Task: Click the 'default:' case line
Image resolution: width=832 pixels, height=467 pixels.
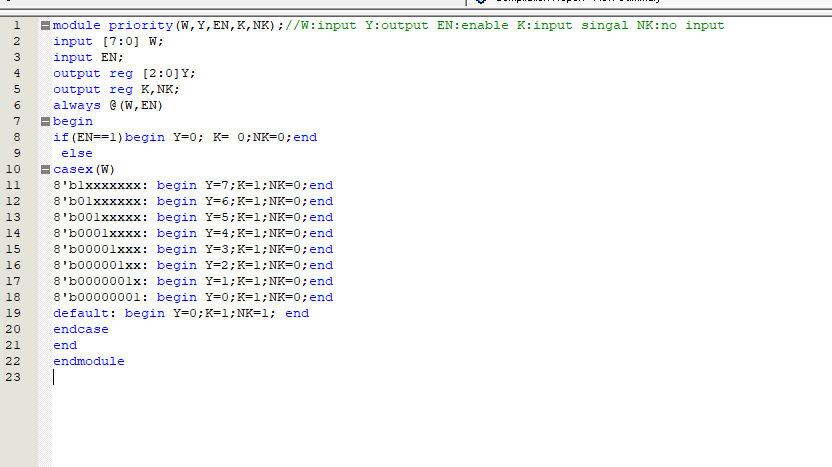Action: [181, 313]
